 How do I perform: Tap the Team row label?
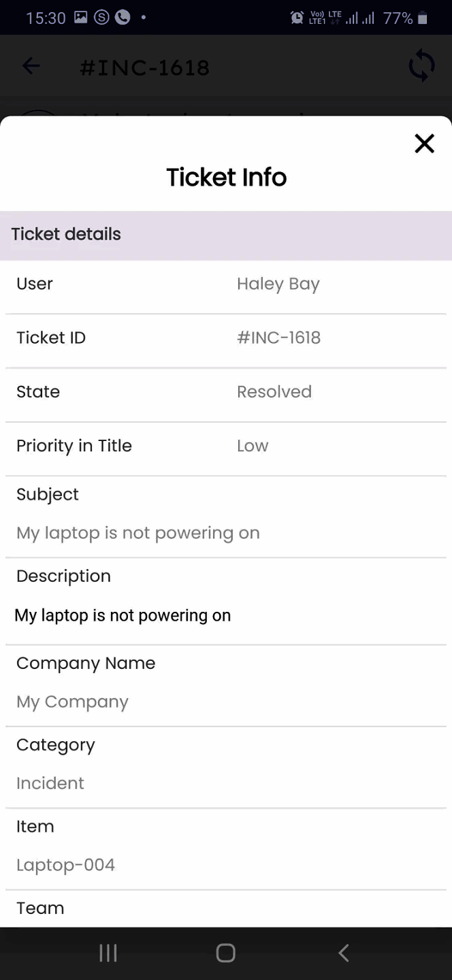40,908
